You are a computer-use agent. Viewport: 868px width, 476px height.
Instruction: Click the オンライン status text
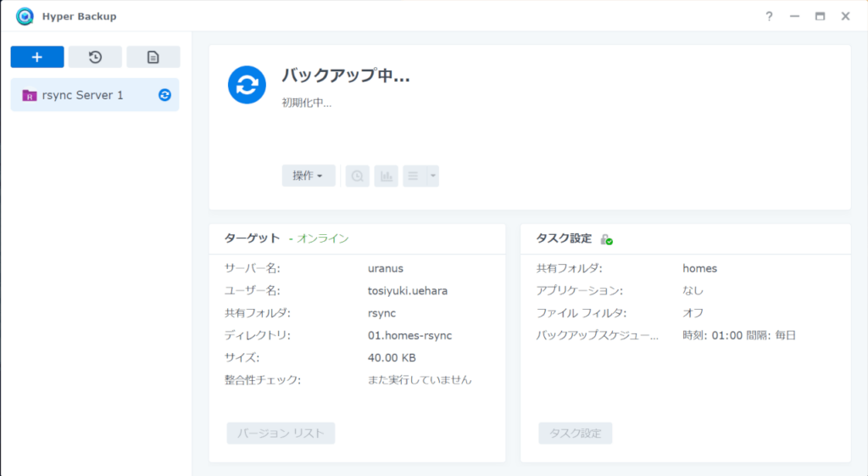pos(323,238)
